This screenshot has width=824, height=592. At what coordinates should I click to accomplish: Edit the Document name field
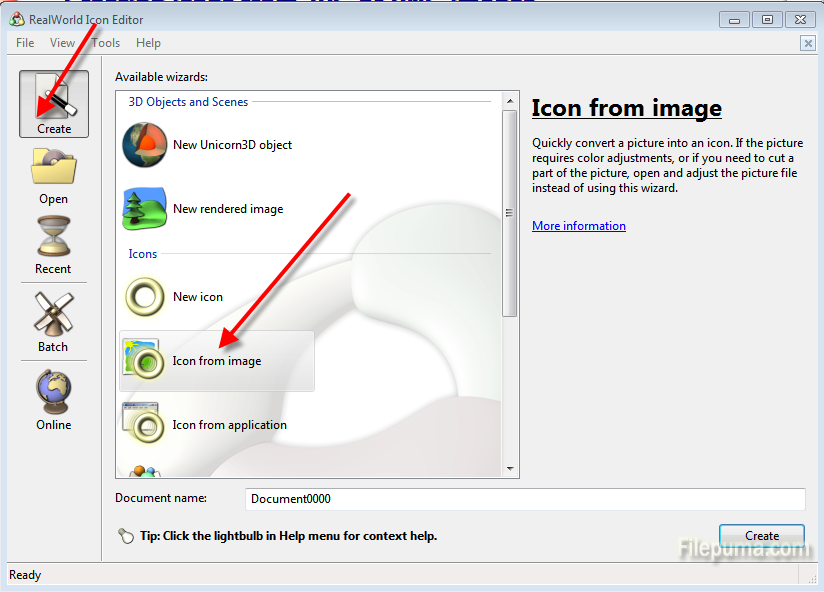525,499
